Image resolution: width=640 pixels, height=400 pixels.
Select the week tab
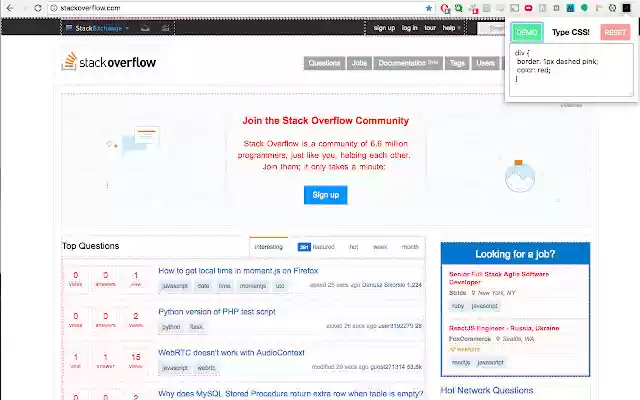coord(380,247)
